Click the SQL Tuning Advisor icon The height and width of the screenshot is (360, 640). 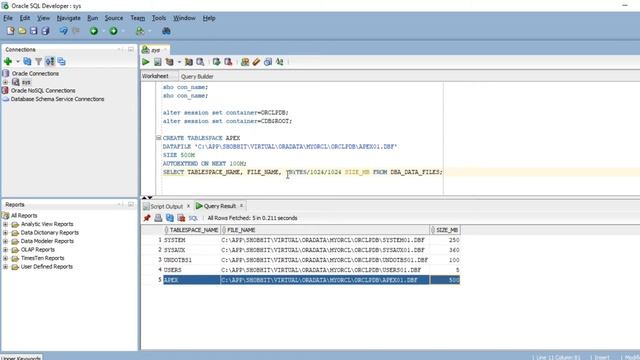pyautogui.click(x=200, y=62)
